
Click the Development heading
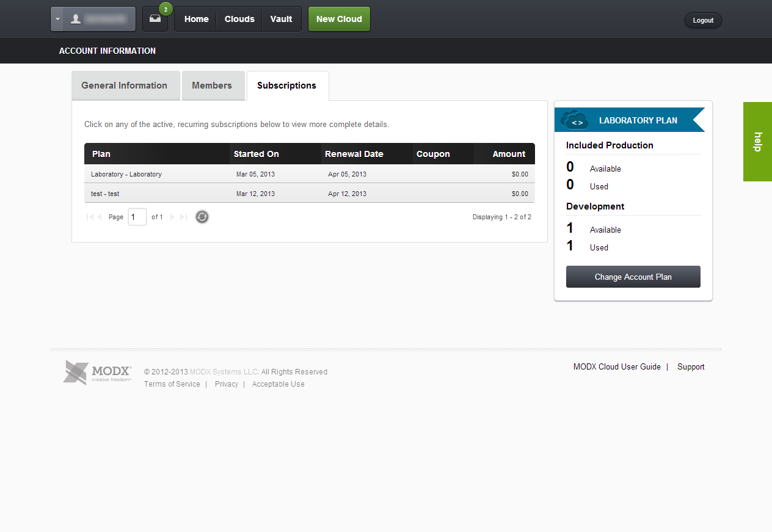[x=595, y=206]
